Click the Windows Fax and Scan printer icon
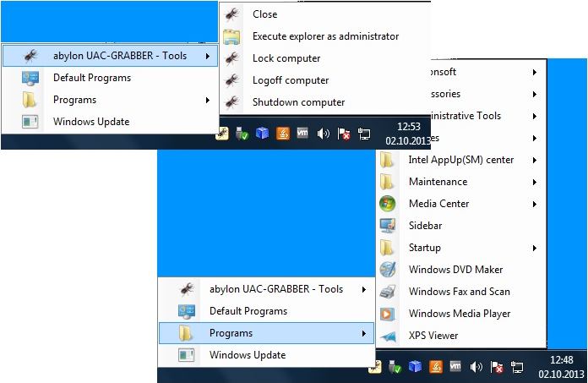The width and height of the screenshot is (588, 383). [388, 292]
